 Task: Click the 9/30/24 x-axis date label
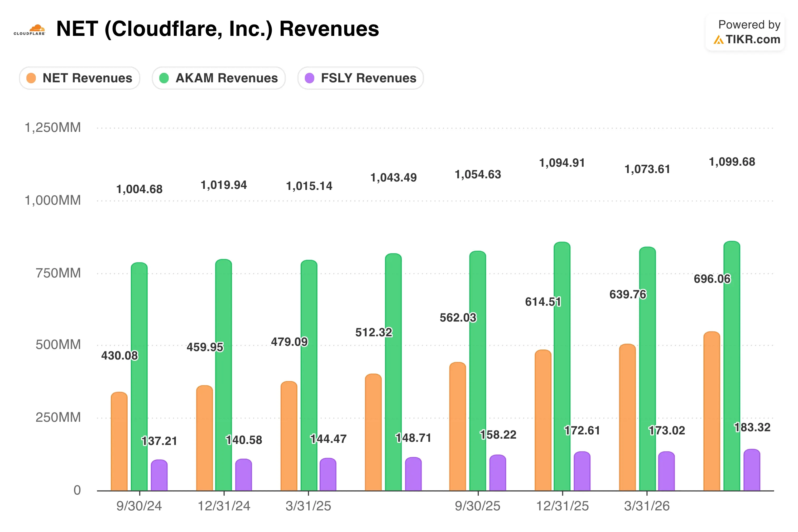pos(139,506)
